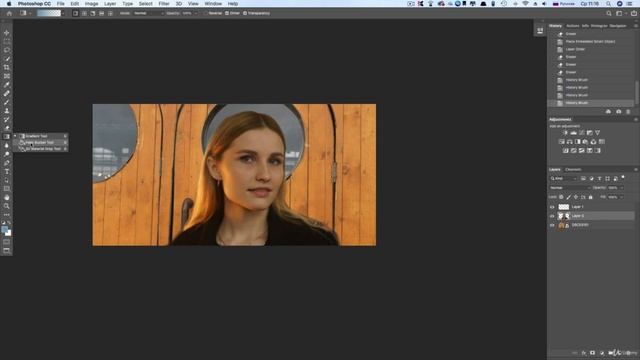Add layer style fx icon
Viewport: 640px width, 360px height.
(x=584, y=353)
